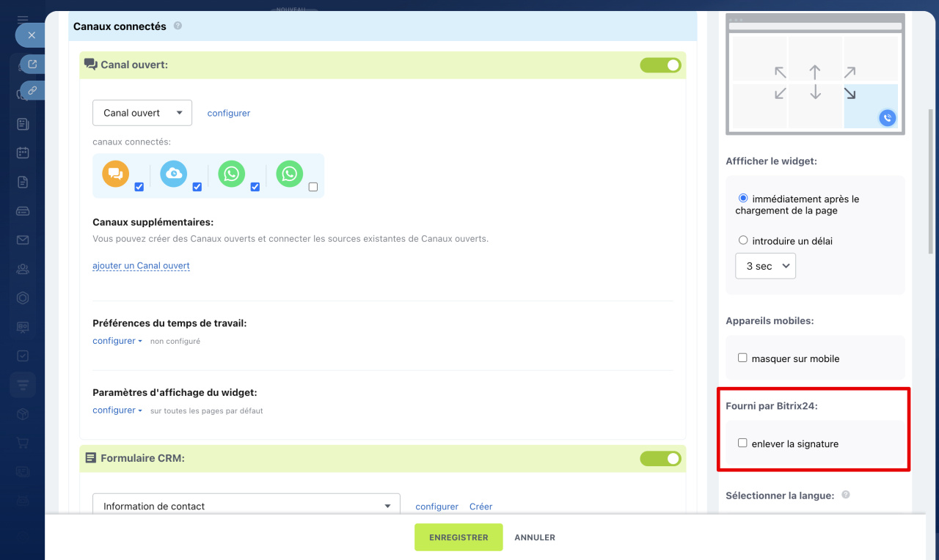The height and width of the screenshot is (560, 939).
Task: Select upward arrow widget position
Action: click(815, 72)
